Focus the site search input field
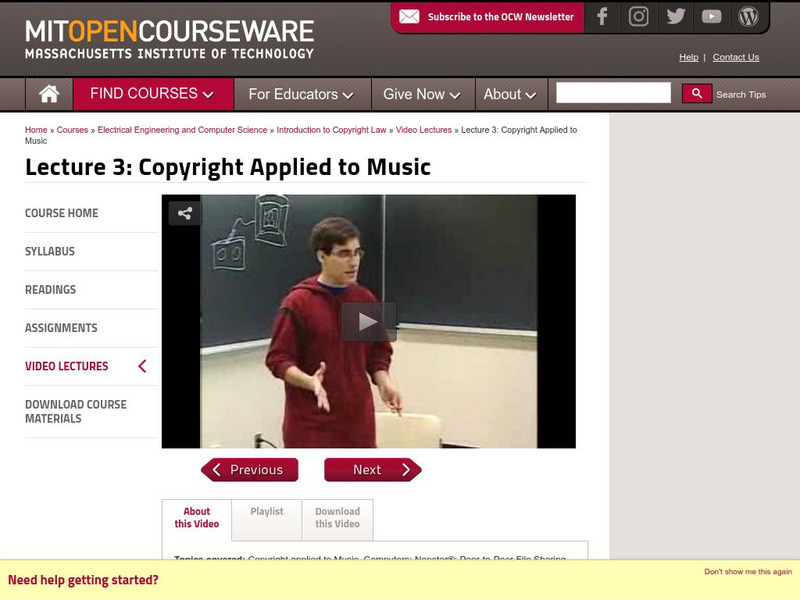 tap(613, 93)
